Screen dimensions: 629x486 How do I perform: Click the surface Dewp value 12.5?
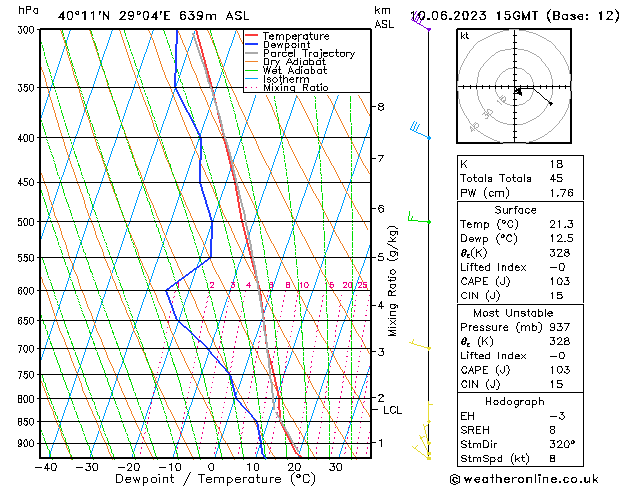click(562, 239)
